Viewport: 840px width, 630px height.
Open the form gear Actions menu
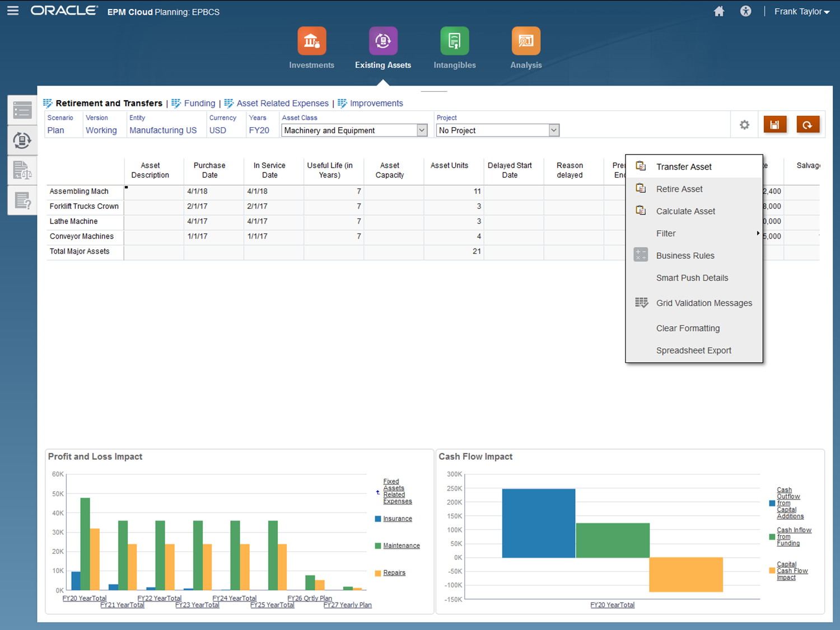pos(744,125)
